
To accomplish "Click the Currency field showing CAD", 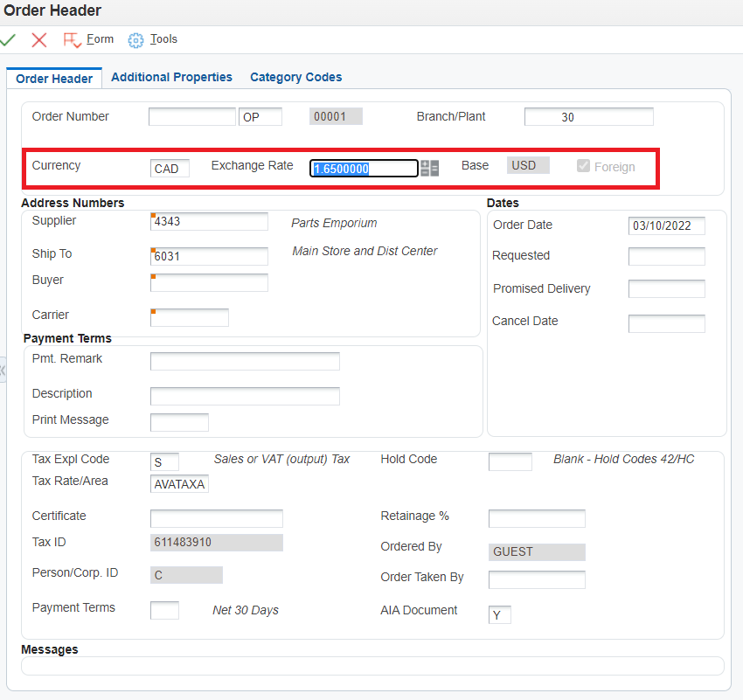I will coord(170,168).
